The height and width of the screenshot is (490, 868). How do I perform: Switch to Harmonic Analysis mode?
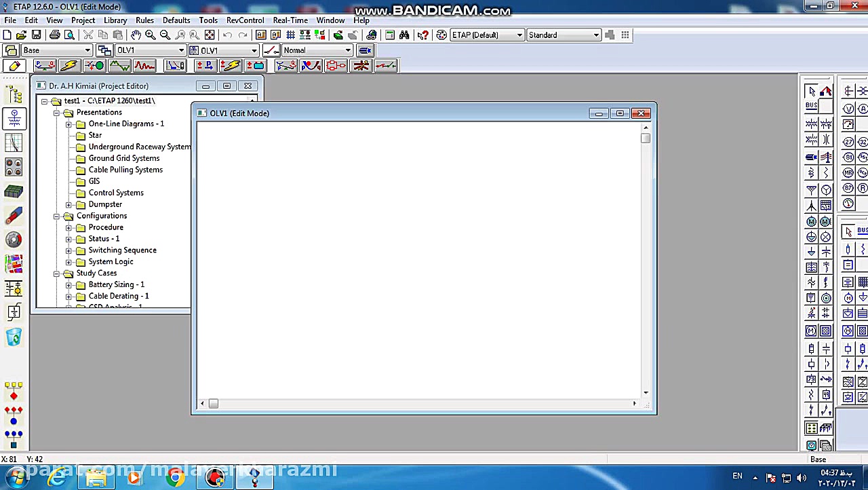(x=119, y=66)
